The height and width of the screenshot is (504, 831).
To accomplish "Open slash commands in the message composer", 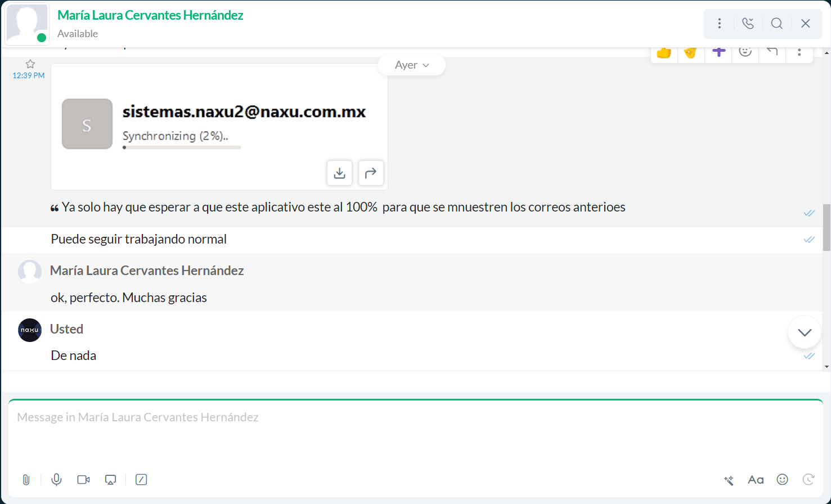I will coord(141,480).
